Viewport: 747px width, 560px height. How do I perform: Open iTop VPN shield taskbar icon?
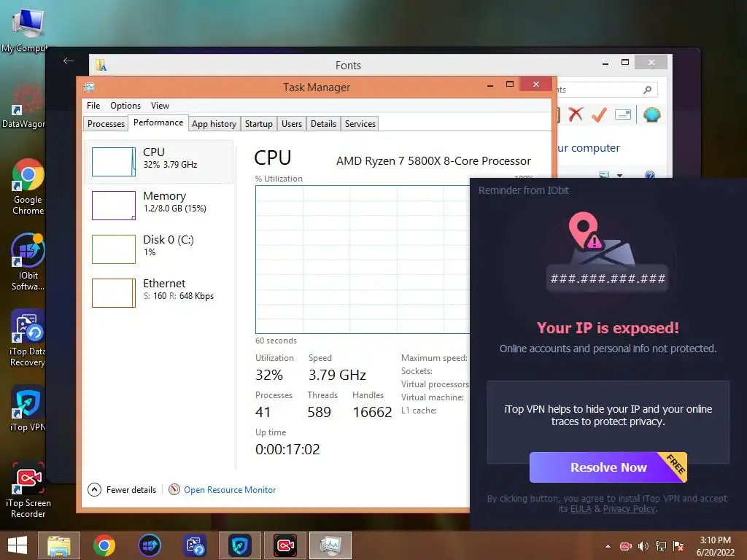[x=239, y=545]
